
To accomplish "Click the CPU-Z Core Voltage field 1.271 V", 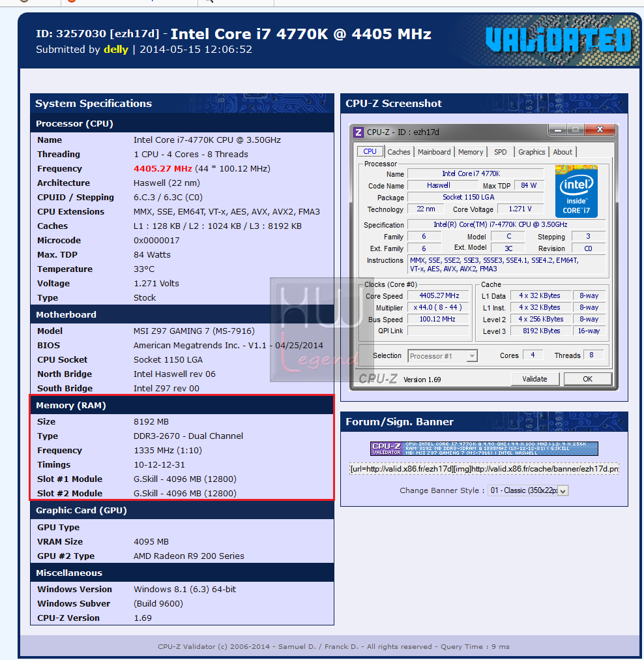I will pos(520,209).
